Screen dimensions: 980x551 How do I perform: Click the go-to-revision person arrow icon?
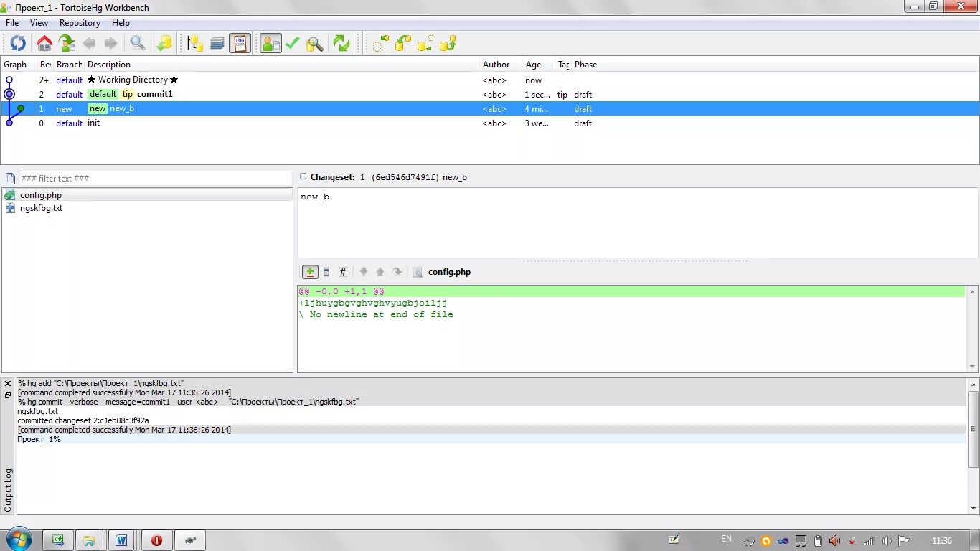67,44
